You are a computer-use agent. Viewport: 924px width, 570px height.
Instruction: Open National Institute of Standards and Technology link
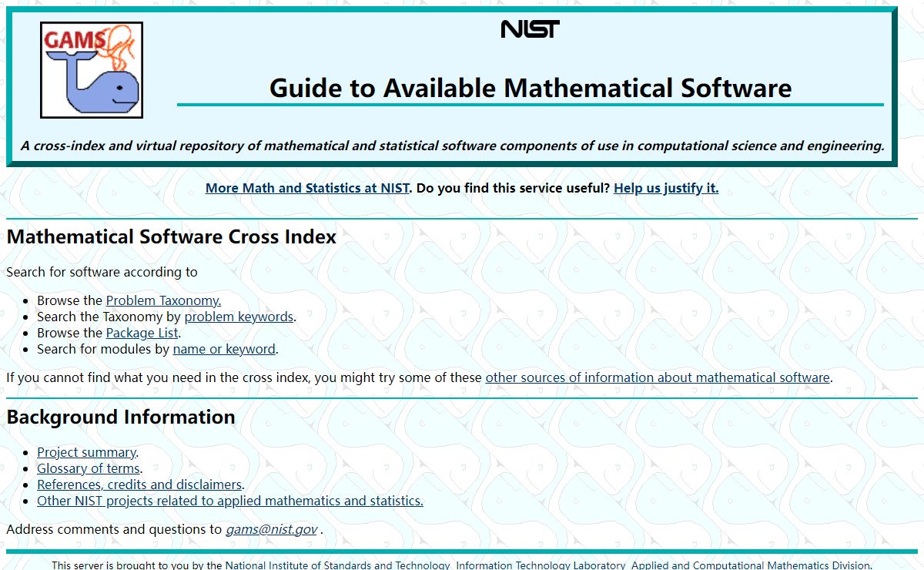coord(337,565)
